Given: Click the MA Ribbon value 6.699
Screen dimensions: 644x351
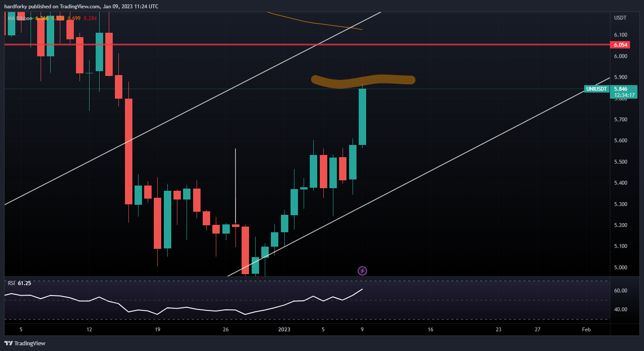Looking at the screenshot, I should point(74,18).
